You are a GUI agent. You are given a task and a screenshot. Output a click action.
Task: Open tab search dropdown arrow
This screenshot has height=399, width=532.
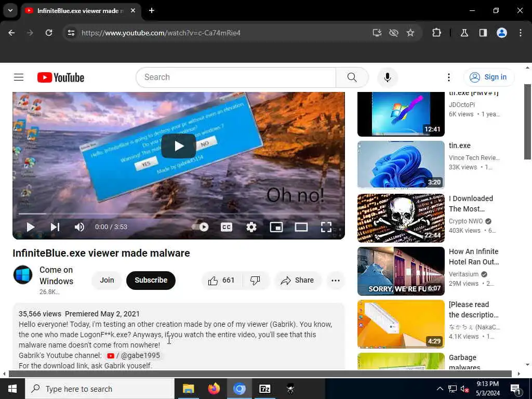[10, 10]
